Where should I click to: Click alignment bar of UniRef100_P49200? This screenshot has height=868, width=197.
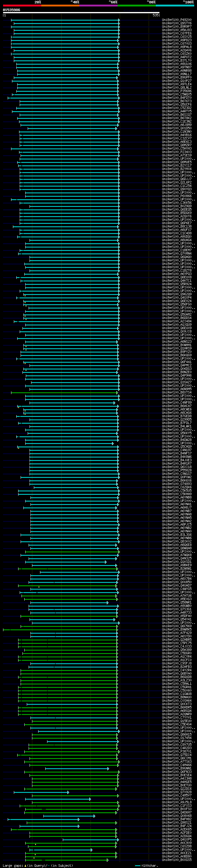(x=65, y=20)
